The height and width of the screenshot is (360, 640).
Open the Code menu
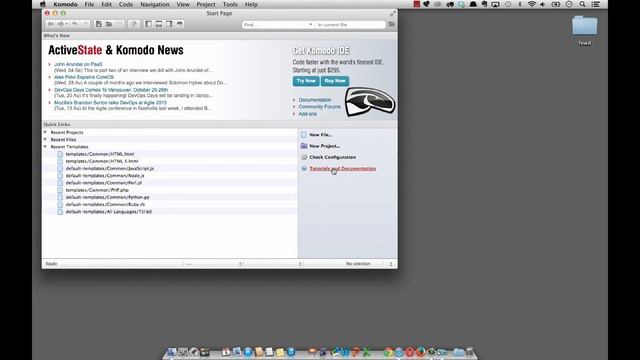click(x=126, y=4)
